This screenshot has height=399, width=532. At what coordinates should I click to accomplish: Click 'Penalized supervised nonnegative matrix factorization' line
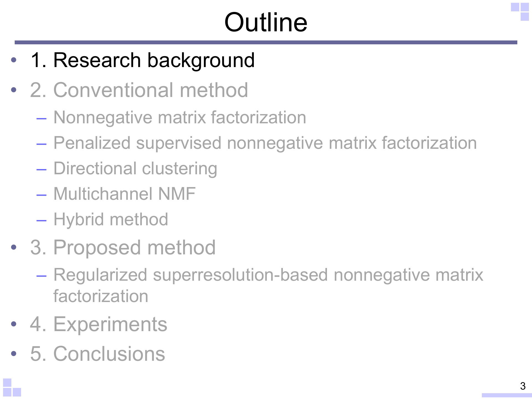tap(265, 143)
